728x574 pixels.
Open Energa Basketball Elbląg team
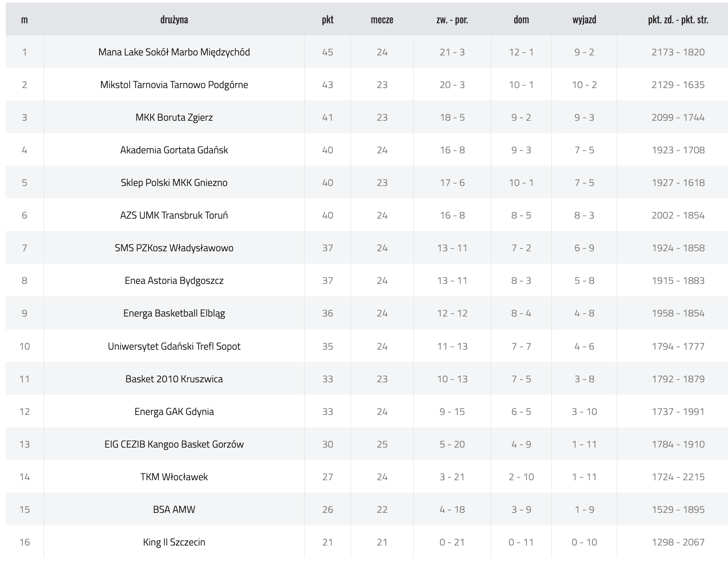(x=174, y=313)
